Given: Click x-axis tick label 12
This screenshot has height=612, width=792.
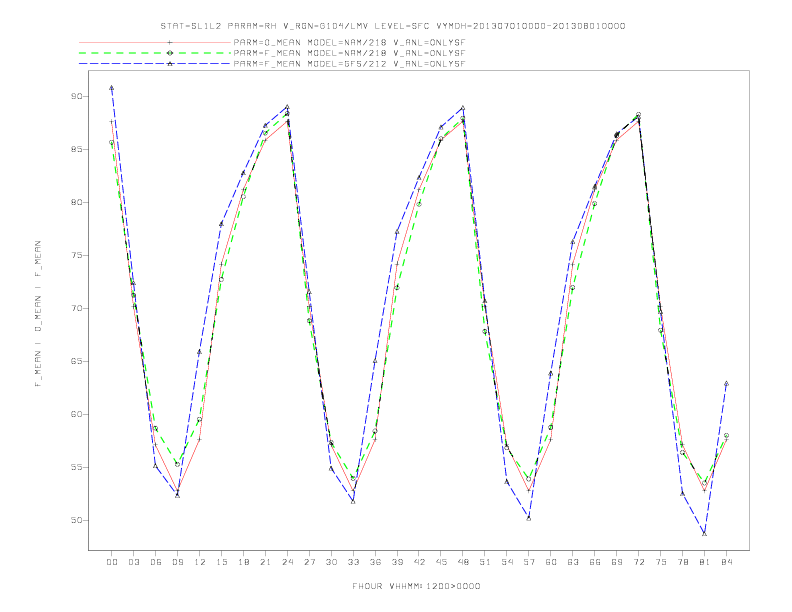Looking at the screenshot, I should pos(200,562).
